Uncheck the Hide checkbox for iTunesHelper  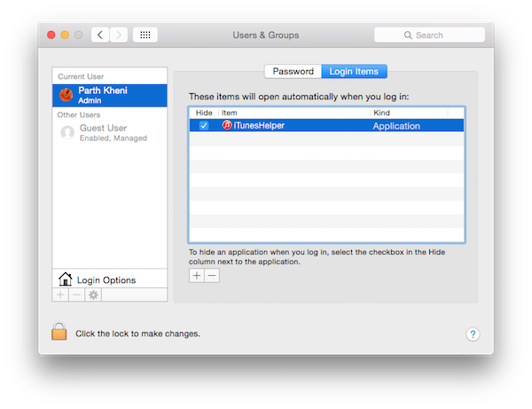click(204, 126)
